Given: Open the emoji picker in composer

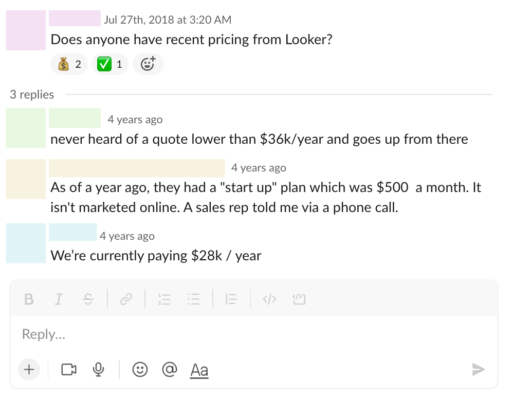Looking at the screenshot, I should 140,369.
